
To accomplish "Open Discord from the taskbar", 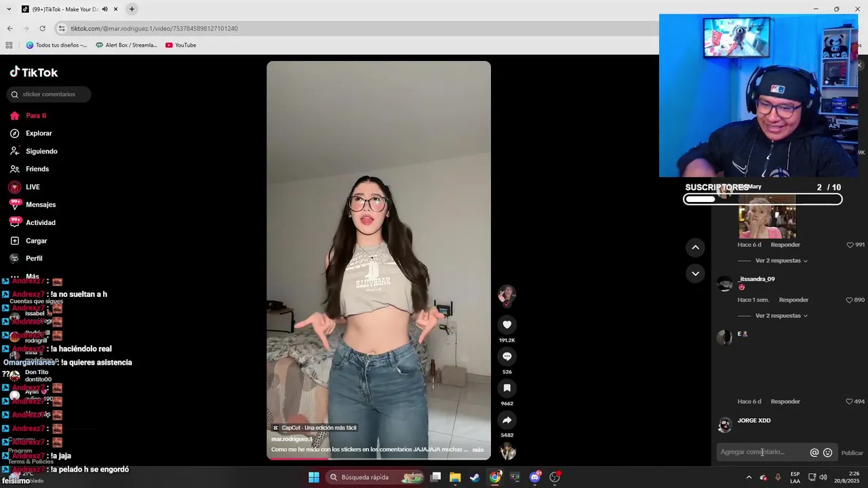I will [x=535, y=477].
